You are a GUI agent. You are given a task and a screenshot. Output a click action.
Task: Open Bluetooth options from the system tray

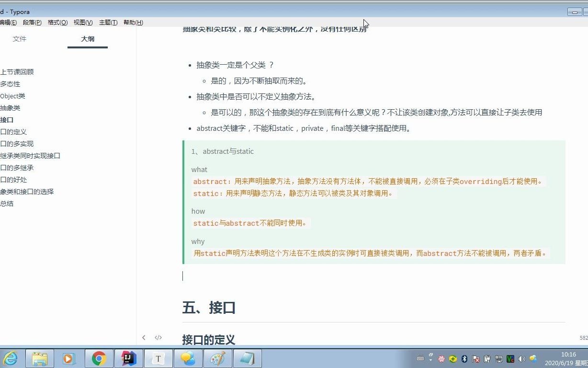[x=464, y=358]
